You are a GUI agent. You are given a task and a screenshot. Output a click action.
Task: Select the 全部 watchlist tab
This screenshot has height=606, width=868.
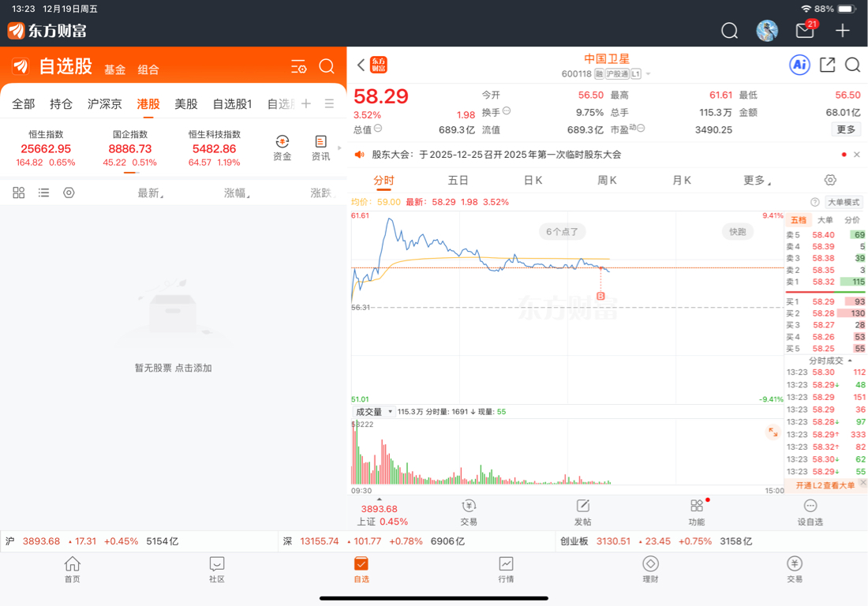tap(23, 104)
